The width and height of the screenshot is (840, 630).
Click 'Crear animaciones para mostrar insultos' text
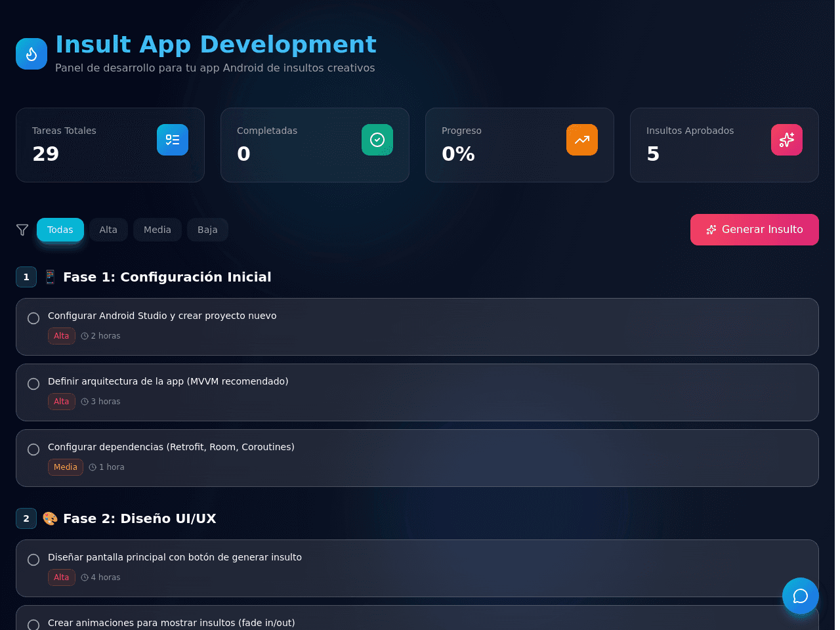[x=171, y=623]
